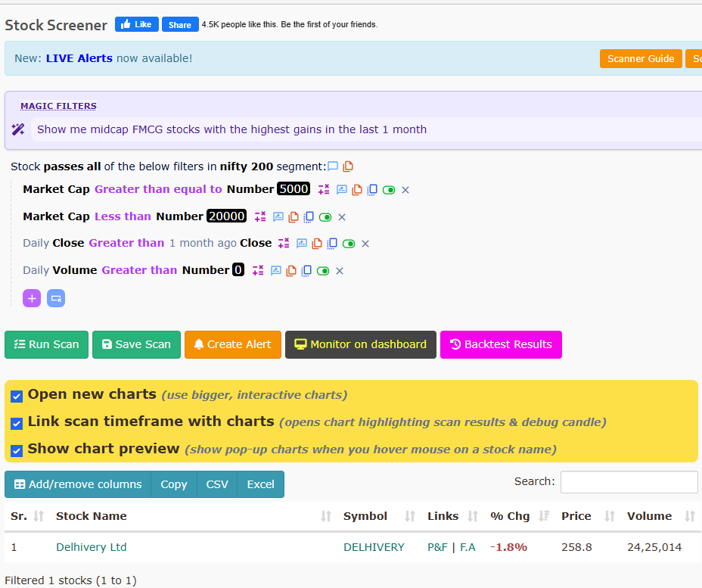Uncheck Link scan timeframe with charts
The image size is (702, 588).
(17, 424)
